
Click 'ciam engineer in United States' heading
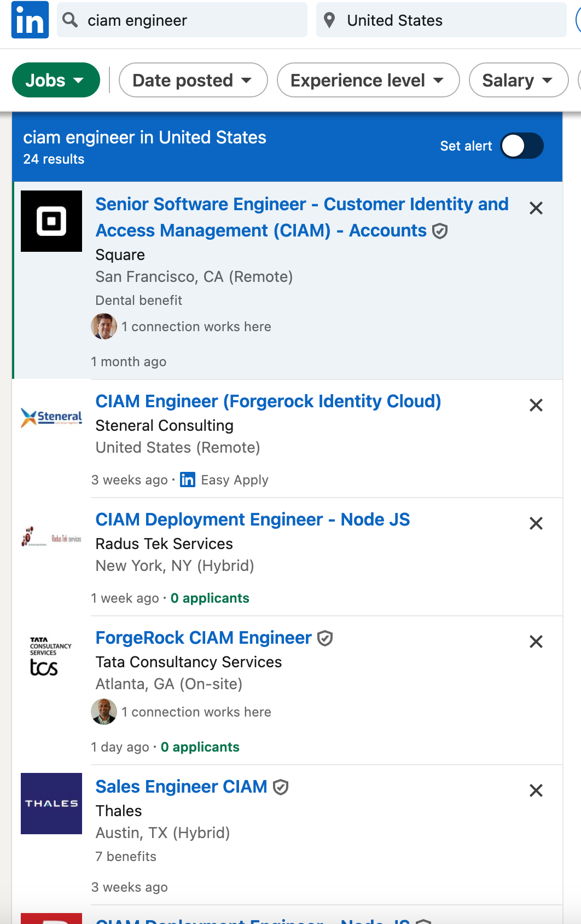click(x=145, y=137)
